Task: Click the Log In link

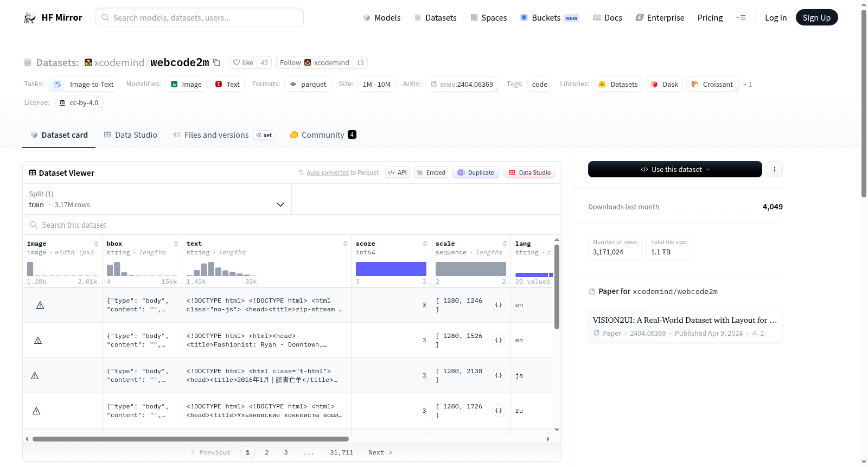Action: coord(776,18)
